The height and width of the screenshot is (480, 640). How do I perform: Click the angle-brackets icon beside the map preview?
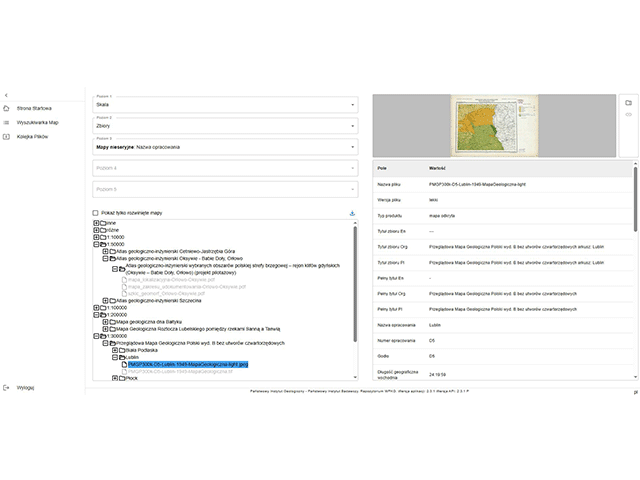629,115
